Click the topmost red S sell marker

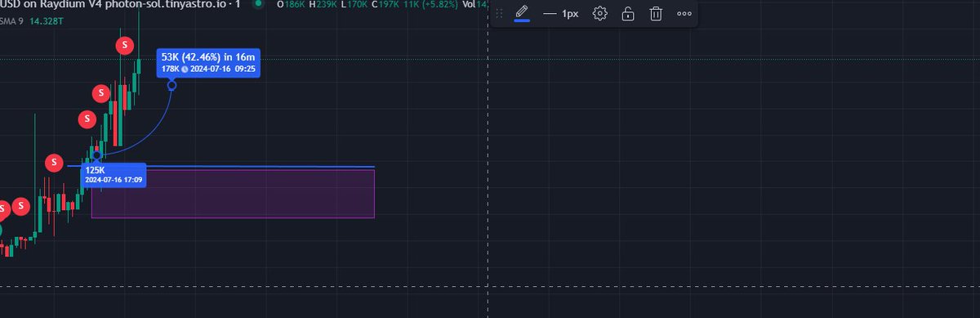click(124, 47)
